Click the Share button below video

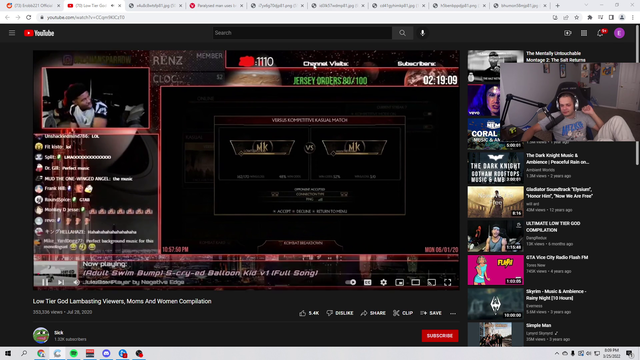(x=373, y=313)
